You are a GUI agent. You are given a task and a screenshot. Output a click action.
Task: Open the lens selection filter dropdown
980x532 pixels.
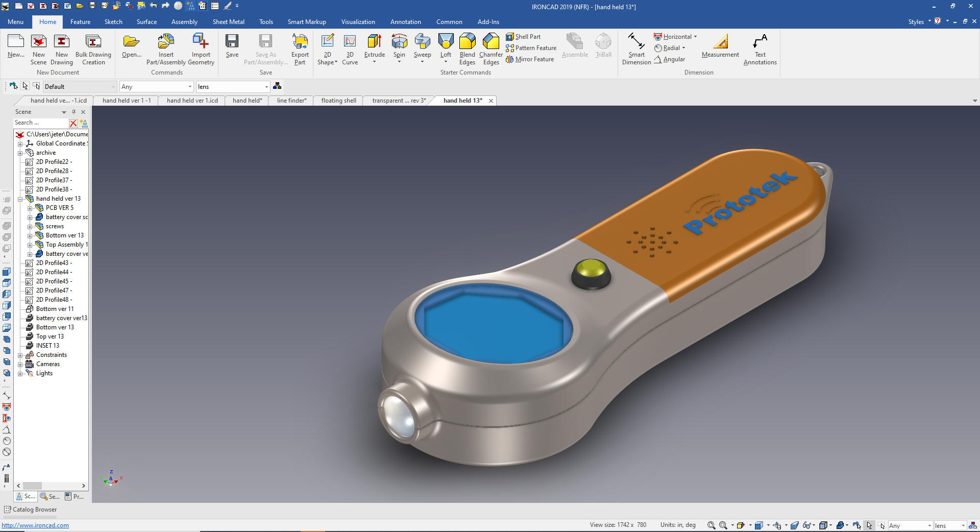266,87
